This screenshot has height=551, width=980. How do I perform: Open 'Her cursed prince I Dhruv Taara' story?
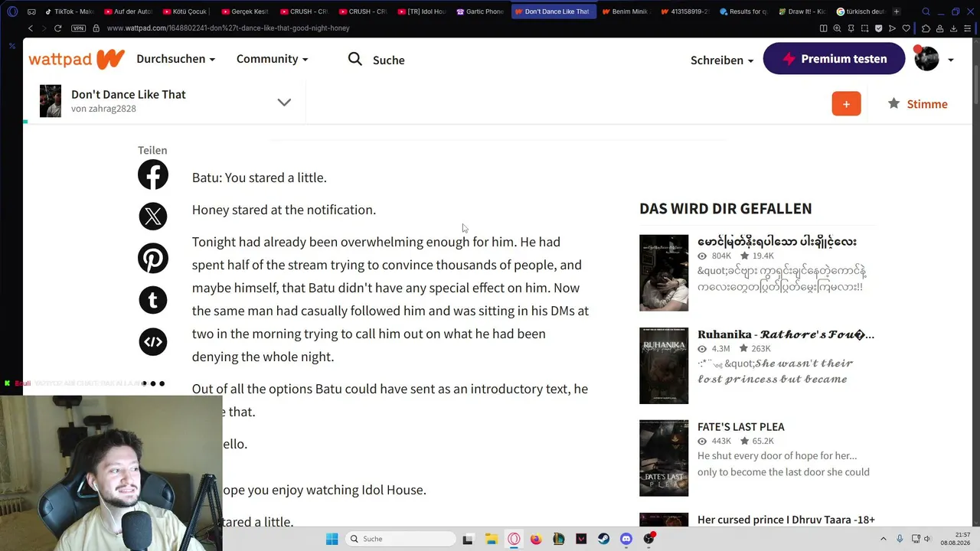point(786,520)
